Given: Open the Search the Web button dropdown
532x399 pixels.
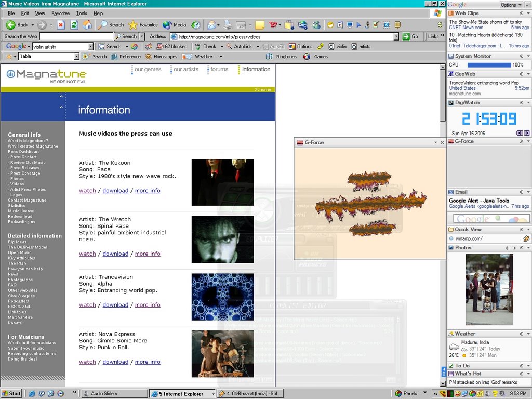Looking at the screenshot, I should pos(142,36).
